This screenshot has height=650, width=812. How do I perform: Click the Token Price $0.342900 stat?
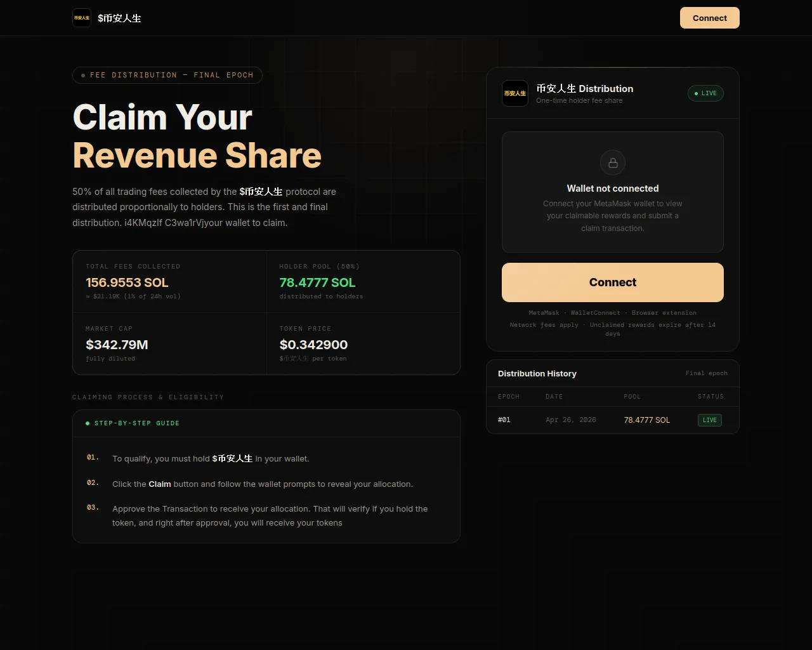pyautogui.click(x=313, y=345)
